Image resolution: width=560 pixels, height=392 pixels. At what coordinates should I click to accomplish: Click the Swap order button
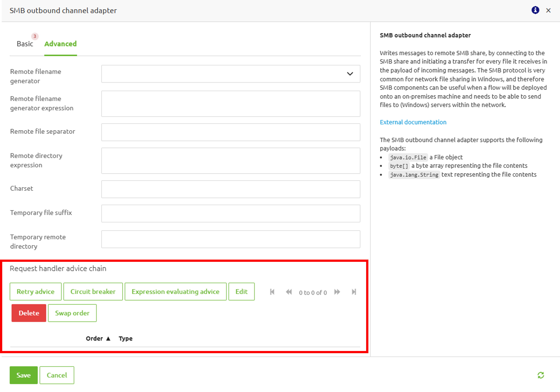coord(72,313)
